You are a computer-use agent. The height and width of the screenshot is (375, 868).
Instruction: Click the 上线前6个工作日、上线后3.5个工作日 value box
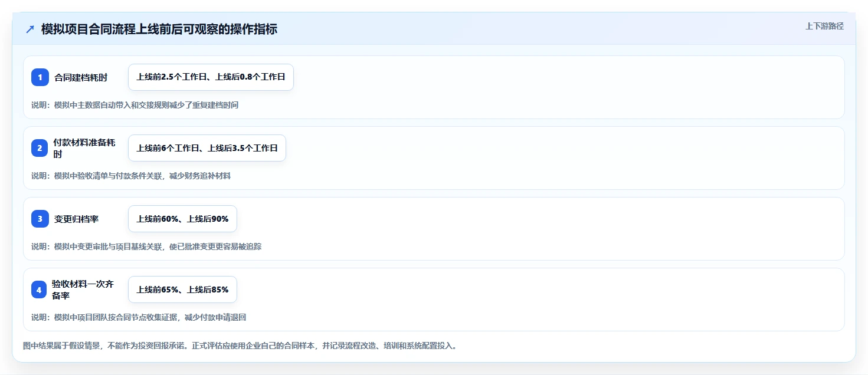coord(207,148)
